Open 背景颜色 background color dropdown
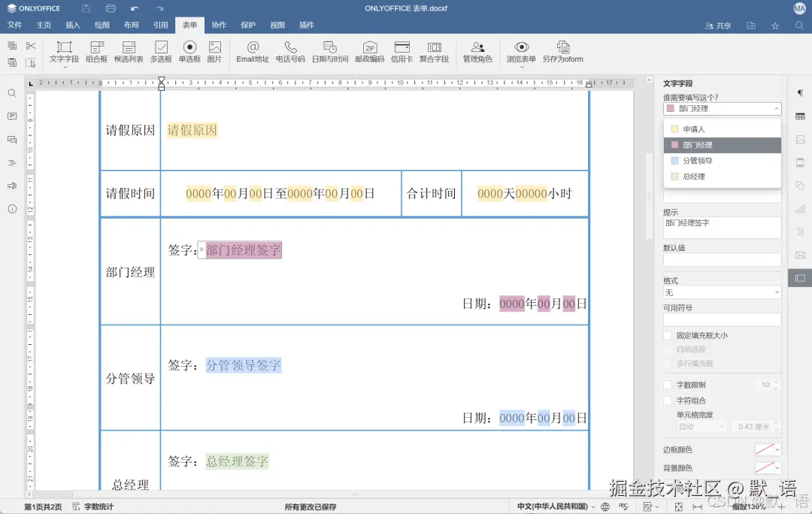The height and width of the screenshot is (514, 812). coord(777,468)
